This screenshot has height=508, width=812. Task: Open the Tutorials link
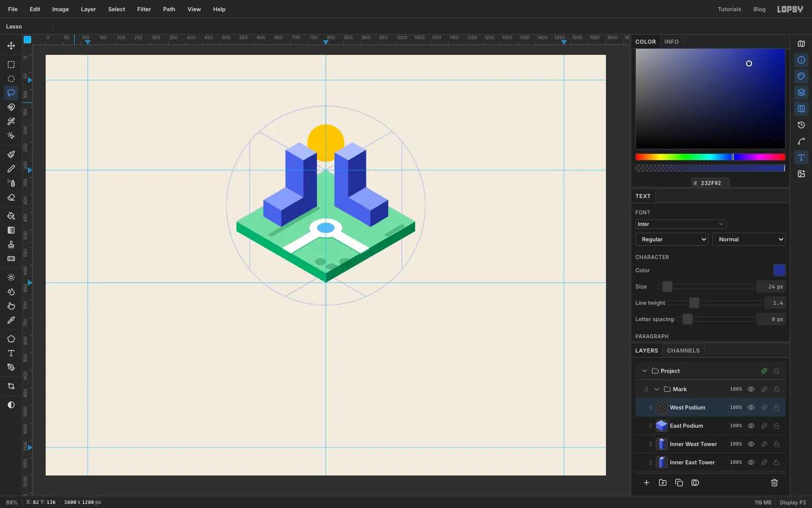pos(729,9)
